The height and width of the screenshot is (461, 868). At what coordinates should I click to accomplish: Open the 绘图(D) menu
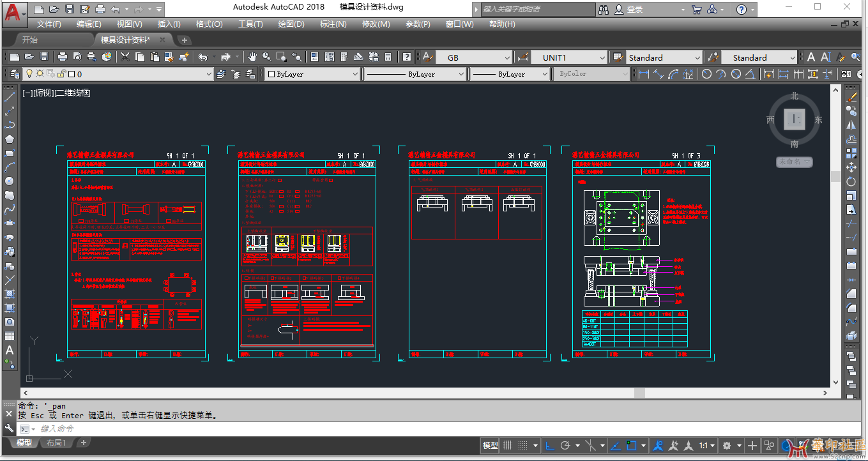[291, 24]
